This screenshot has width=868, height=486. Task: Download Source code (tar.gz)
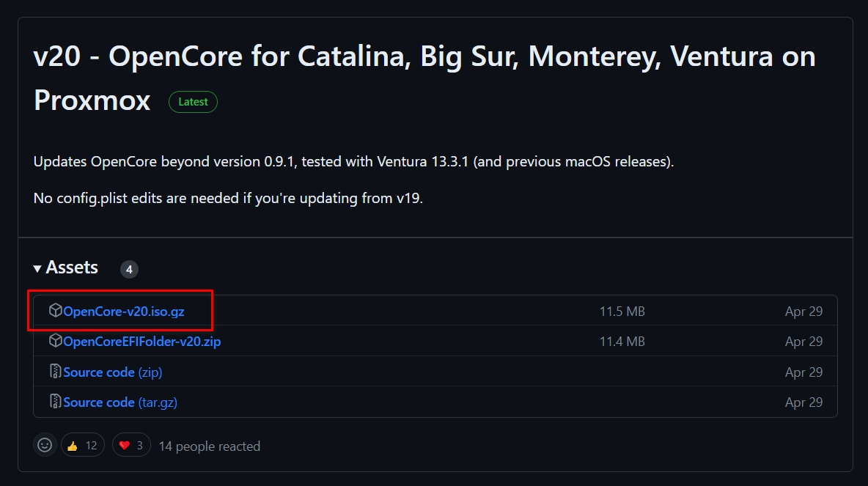click(120, 402)
